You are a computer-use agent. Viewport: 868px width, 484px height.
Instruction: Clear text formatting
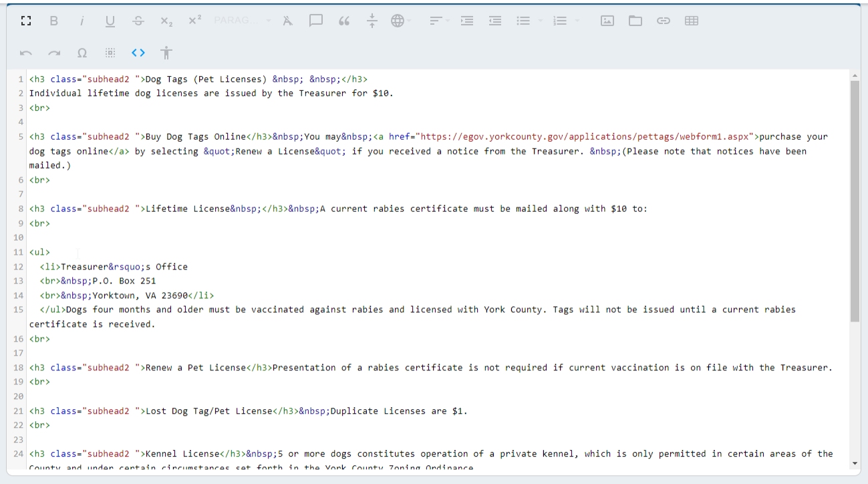click(x=287, y=21)
